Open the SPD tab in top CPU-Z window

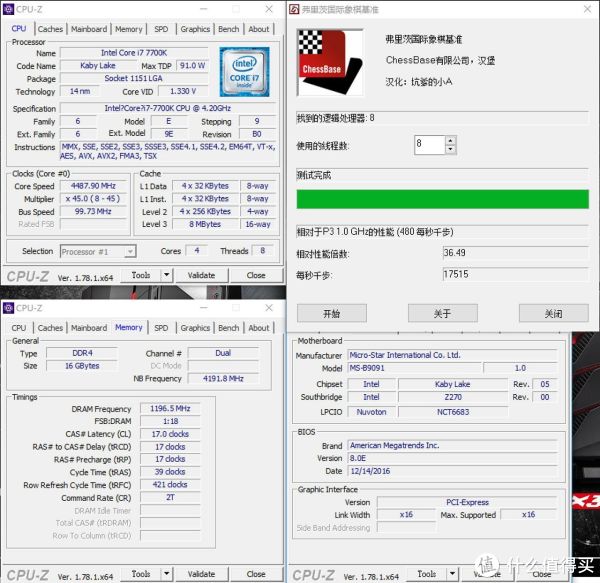point(161,29)
